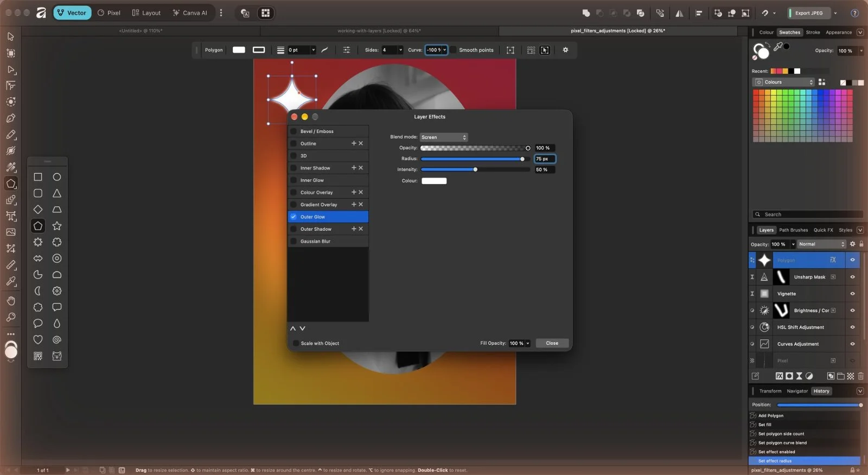Open the Canva AI tab
Screen dimensions: 868x475
click(190, 13)
